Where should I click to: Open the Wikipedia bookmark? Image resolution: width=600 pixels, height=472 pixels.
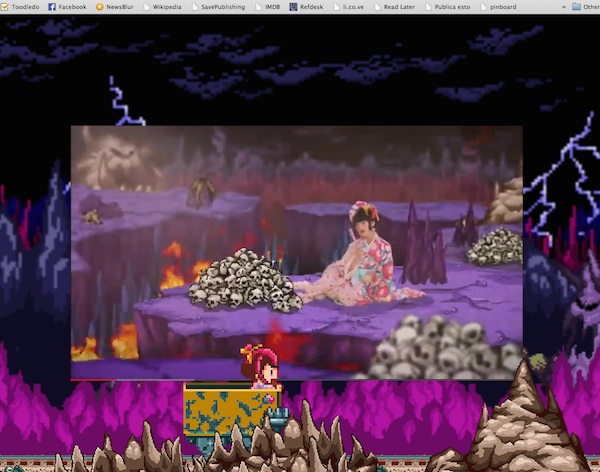click(x=162, y=7)
